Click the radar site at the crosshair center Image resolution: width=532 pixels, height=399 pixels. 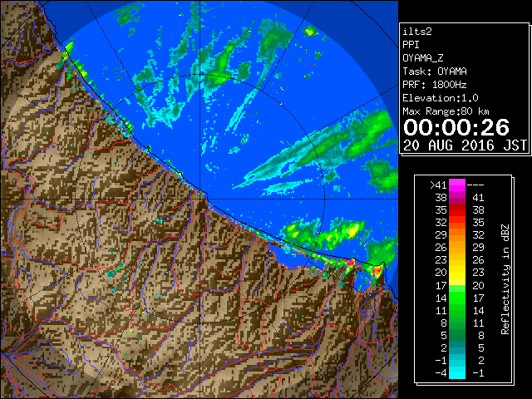(200, 199)
